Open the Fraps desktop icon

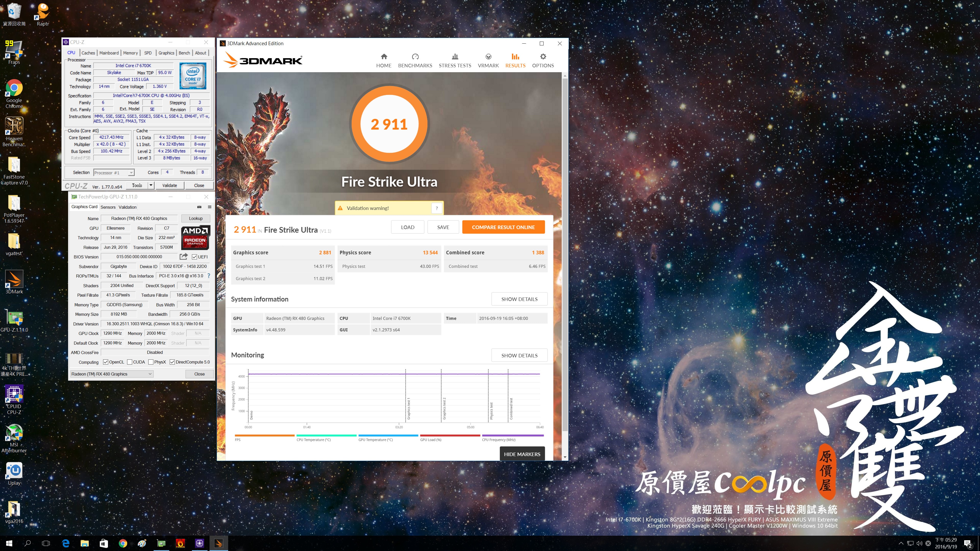click(x=14, y=53)
